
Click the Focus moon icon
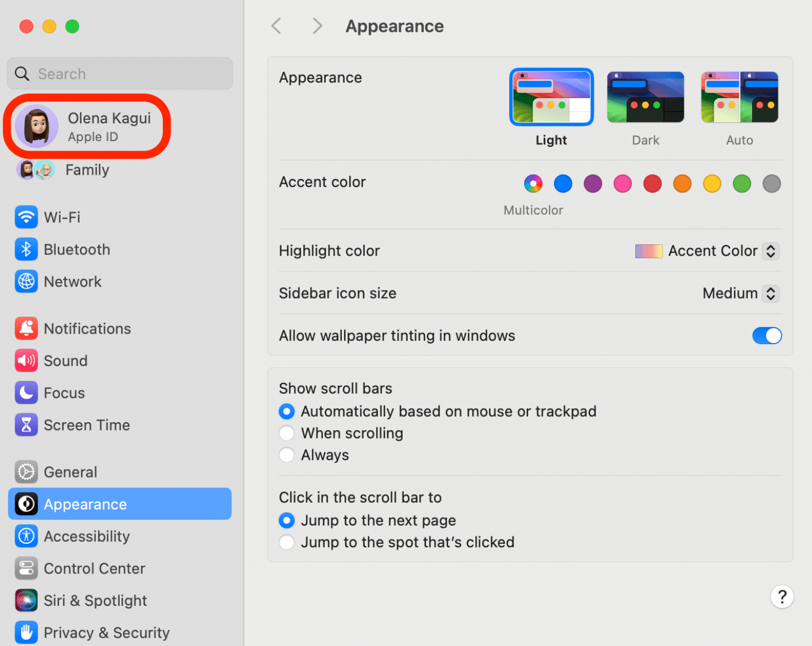pyautogui.click(x=26, y=393)
